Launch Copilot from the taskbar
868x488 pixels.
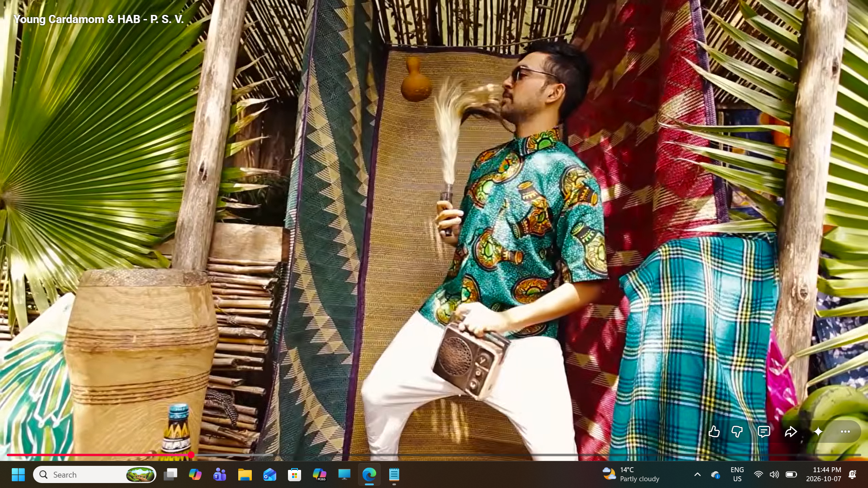point(195,474)
